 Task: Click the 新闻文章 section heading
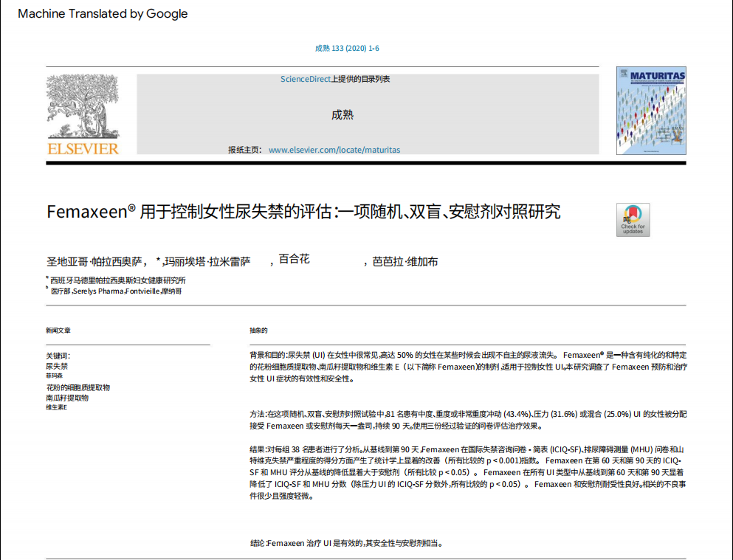pyautogui.click(x=58, y=331)
